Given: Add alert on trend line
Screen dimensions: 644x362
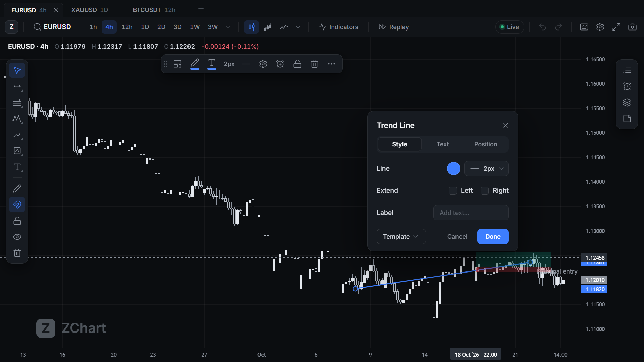Looking at the screenshot, I should click(280, 64).
